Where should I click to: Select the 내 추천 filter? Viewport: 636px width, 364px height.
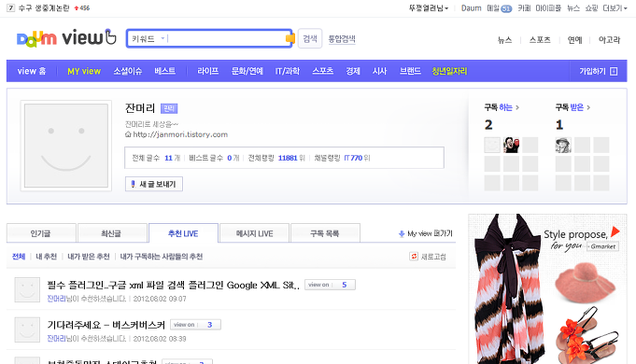point(47,256)
